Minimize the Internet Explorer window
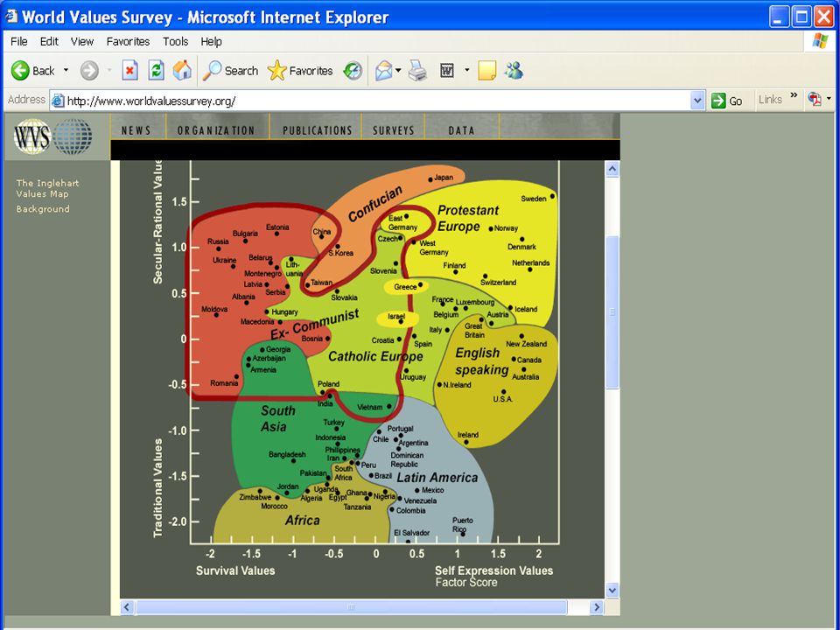The height and width of the screenshot is (630, 840). click(x=779, y=17)
